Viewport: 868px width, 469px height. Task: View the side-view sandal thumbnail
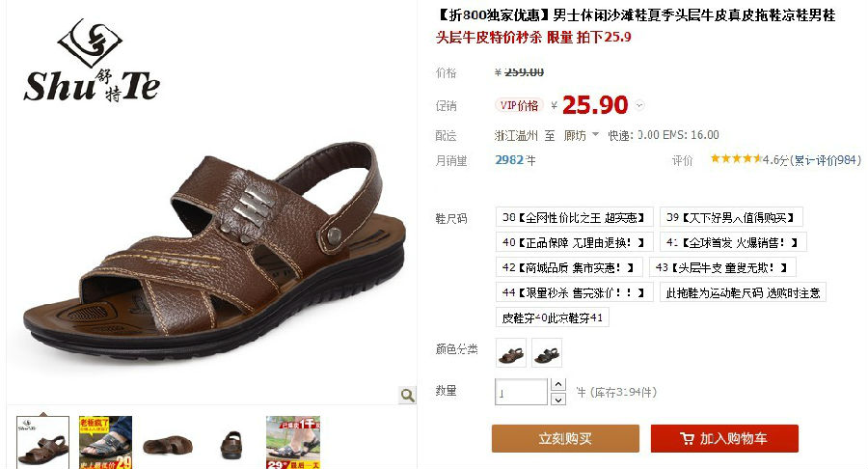(168, 444)
